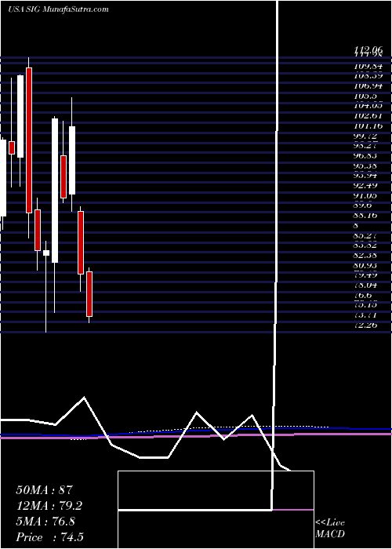Screen dimensions: 392x549
Task: Click the 12MA : 79.2 readout
Action: pyautogui.click(x=51, y=506)
